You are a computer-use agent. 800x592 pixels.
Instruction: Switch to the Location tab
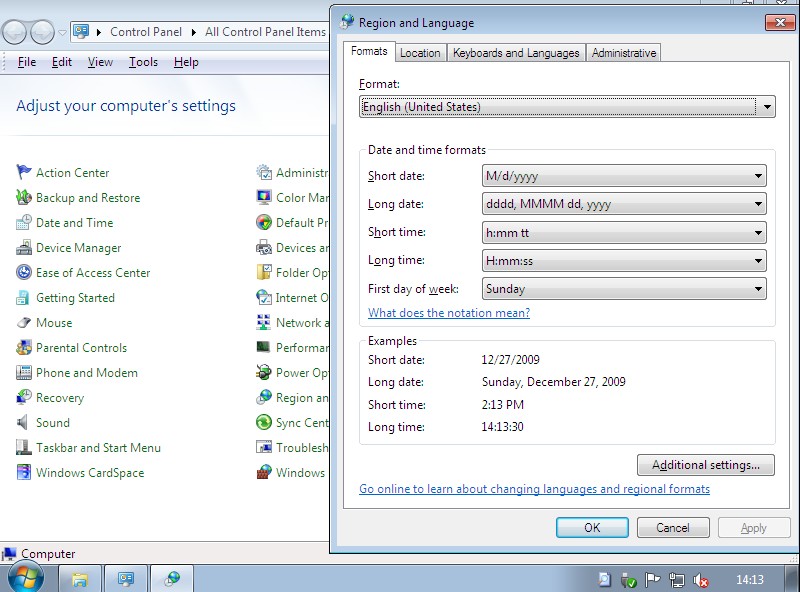coord(420,53)
